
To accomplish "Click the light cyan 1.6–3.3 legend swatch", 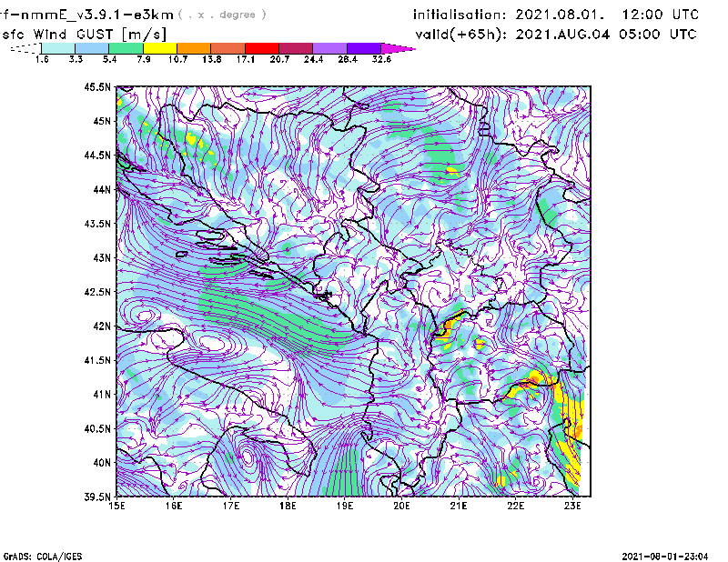I will point(58,48).
